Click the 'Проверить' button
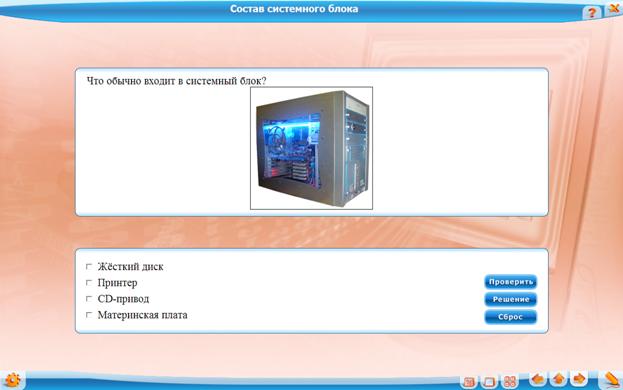 [x=511, y=282]
